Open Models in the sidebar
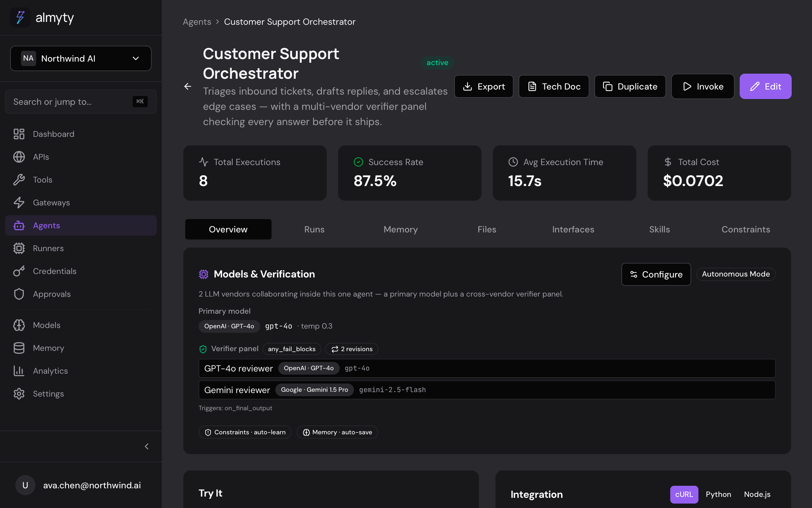The width and height of the screenshot is (812, 508). (81, 325)
